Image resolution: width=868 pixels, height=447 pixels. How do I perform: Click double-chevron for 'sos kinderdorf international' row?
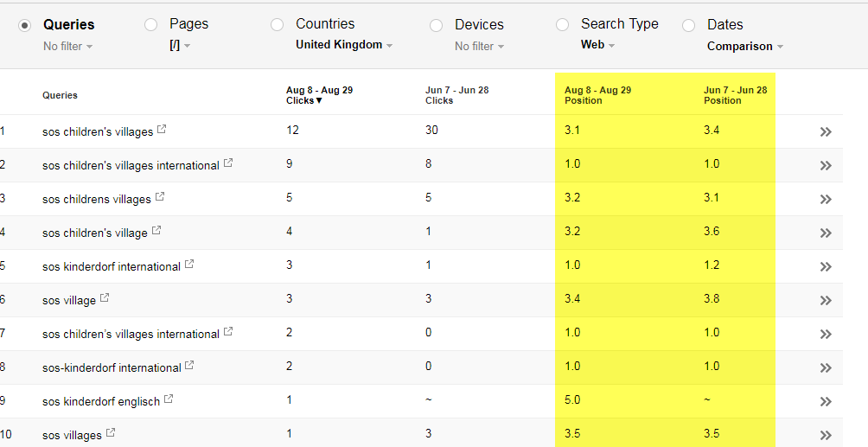[826, 266]
